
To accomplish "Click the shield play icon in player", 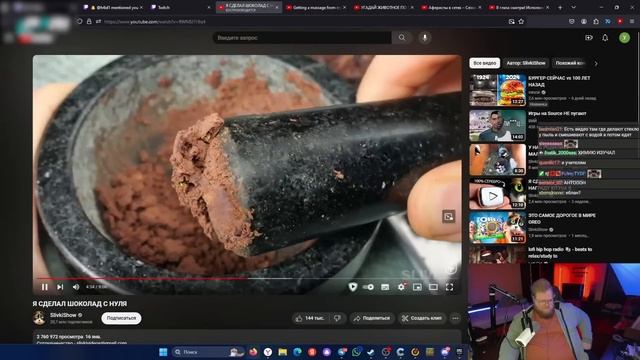I will point(353,287).
